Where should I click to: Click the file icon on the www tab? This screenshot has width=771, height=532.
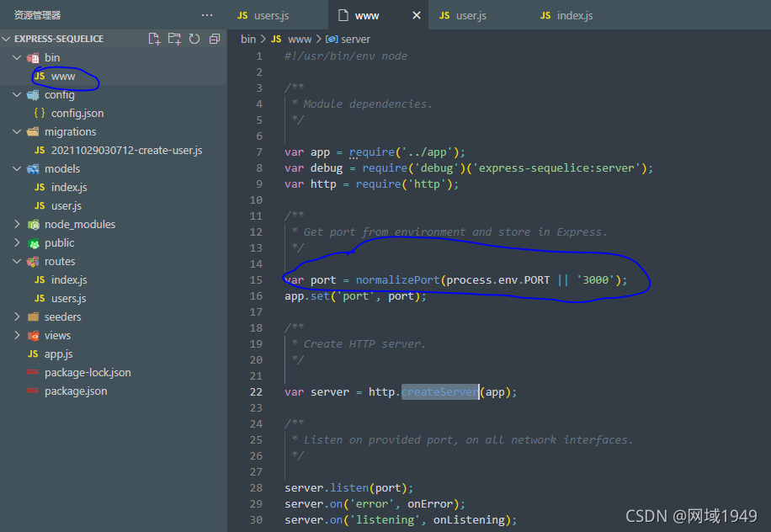coord(343,15)
